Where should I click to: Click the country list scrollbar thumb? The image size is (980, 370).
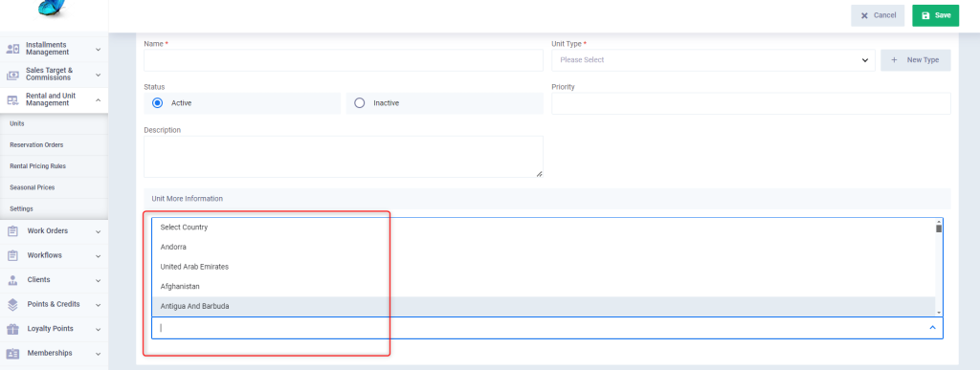[939, 229]
